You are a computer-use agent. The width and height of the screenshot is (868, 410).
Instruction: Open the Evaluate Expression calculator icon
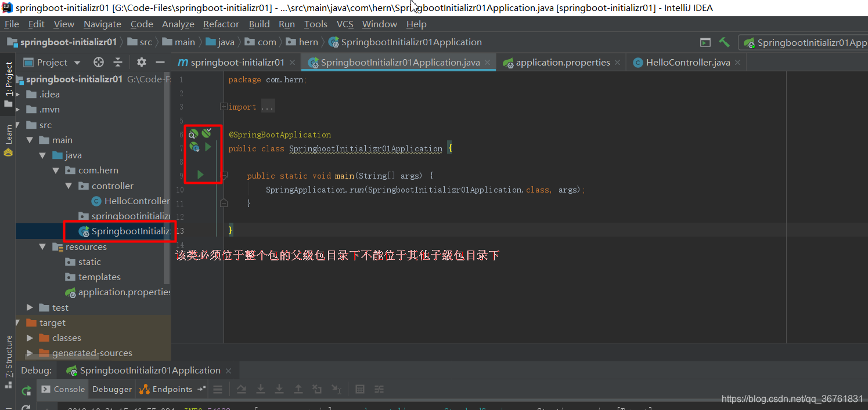(x=360, y=389)
